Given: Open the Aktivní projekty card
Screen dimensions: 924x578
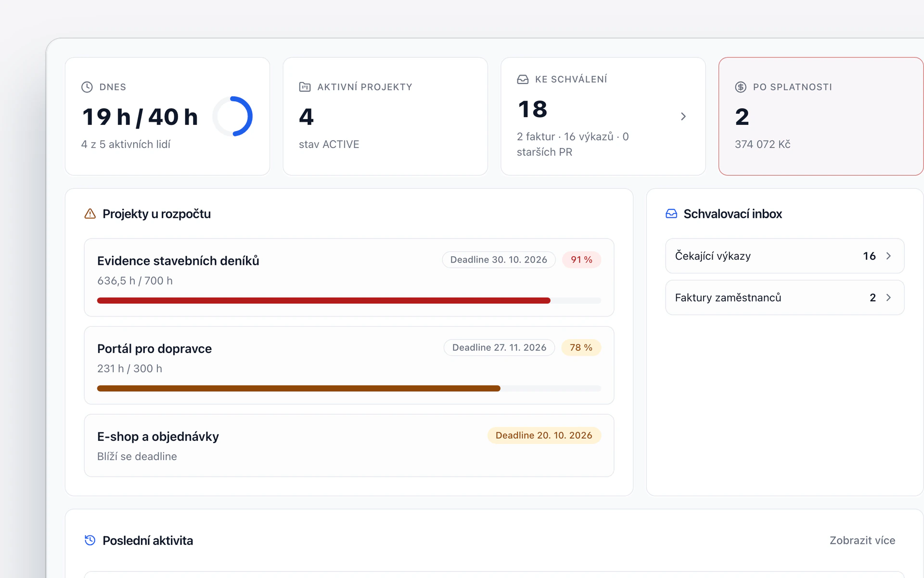Looking at the screenshot, I should click(x=385, y=117).
